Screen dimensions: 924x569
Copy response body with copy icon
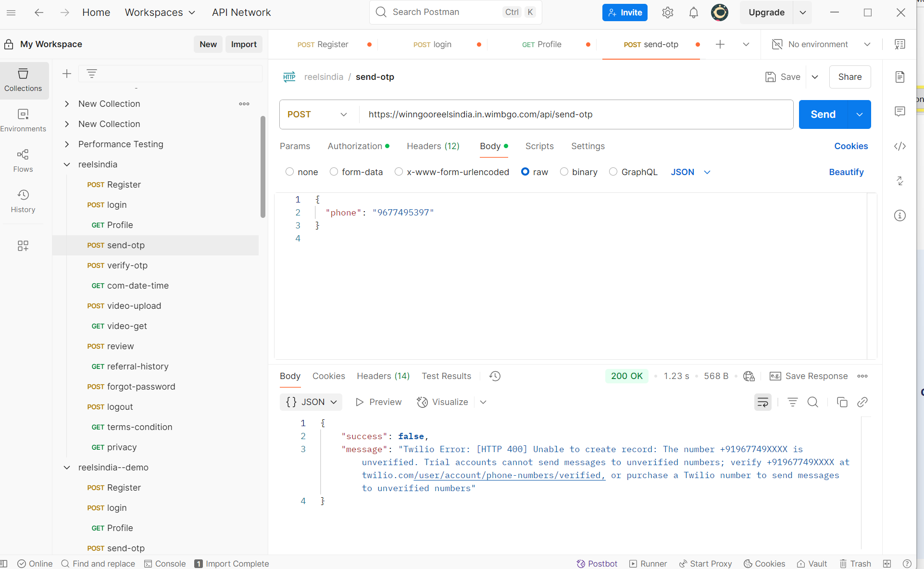[842, 402]
